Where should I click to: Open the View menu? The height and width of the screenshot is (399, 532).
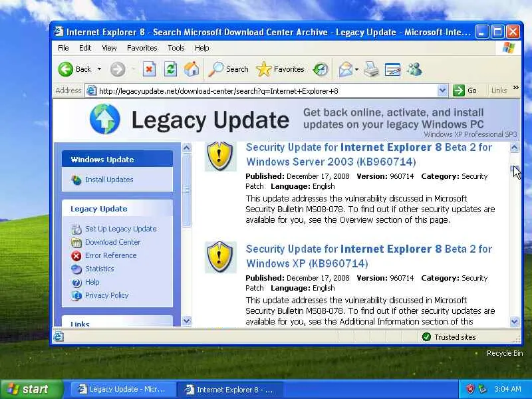tap(109, 48)
